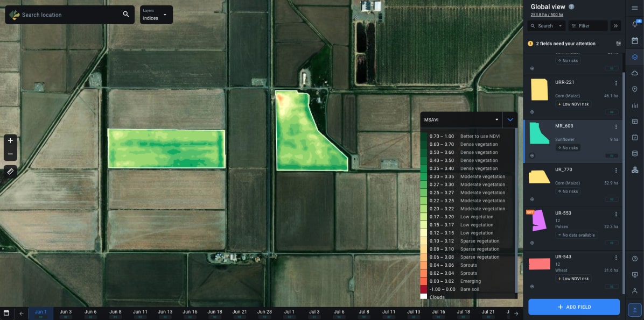
Task: Open three-dot menu for UR-543 field
Action: pos(615,258)
